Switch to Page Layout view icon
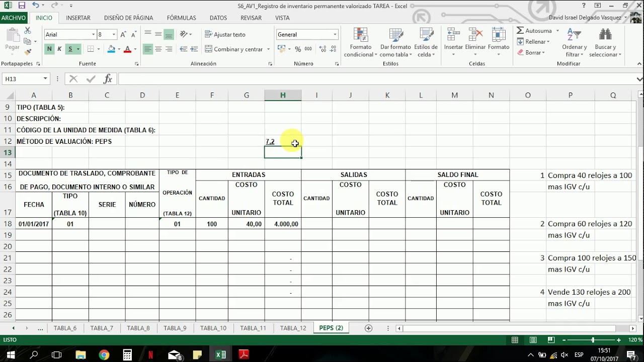644x362 pixels. pyautogui.click(x=533, y=340)
